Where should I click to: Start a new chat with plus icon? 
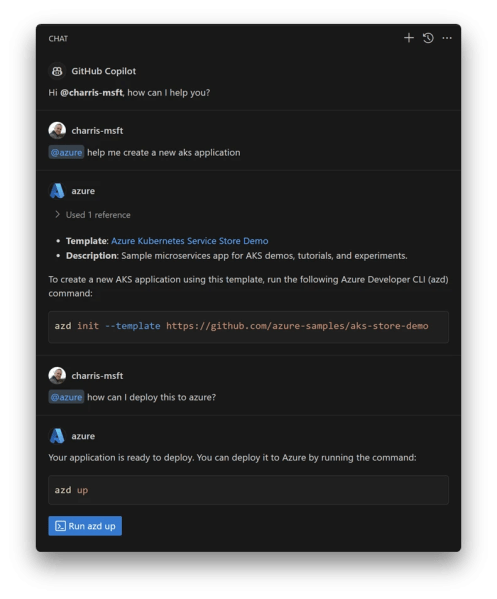(408, 38)
